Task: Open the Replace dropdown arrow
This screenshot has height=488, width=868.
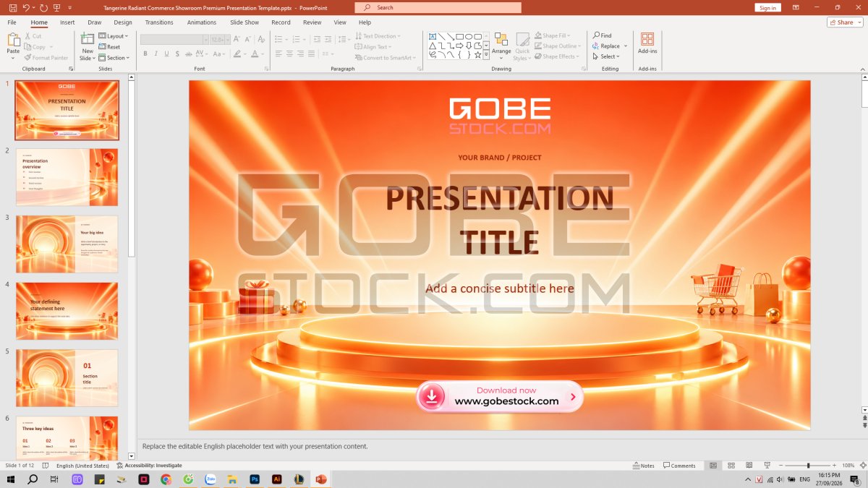Action: point(626,46)
